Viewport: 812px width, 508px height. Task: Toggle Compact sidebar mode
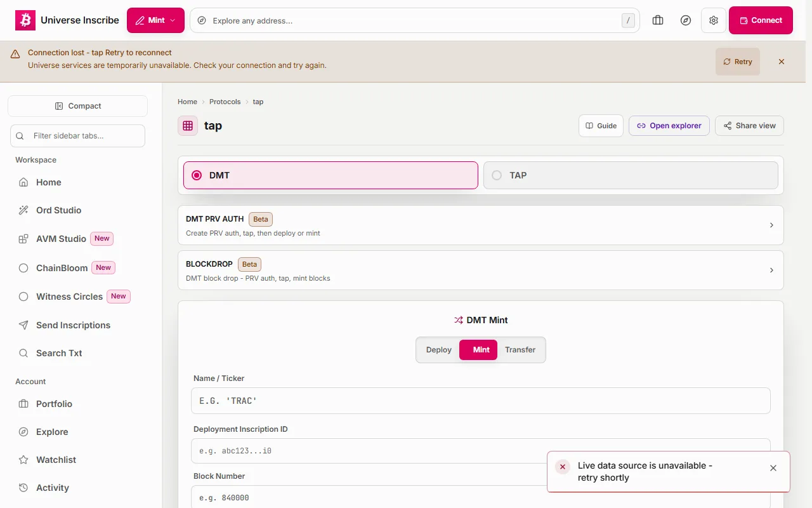[x=77, y=106]
